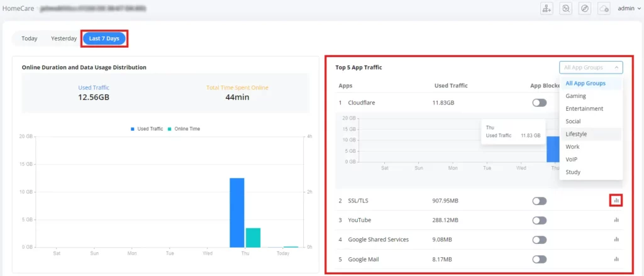Click Thursday's blue Used Traffic bar

[237, 213]
